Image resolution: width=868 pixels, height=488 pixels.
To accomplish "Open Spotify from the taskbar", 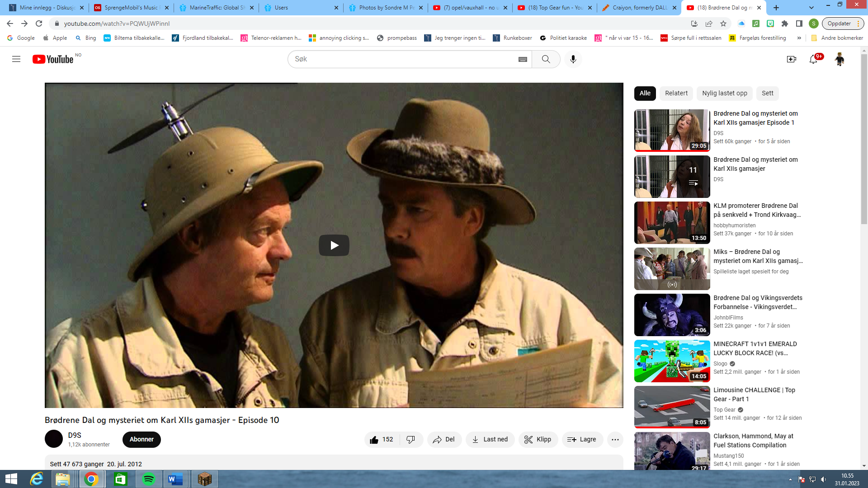I will point(148,479).
